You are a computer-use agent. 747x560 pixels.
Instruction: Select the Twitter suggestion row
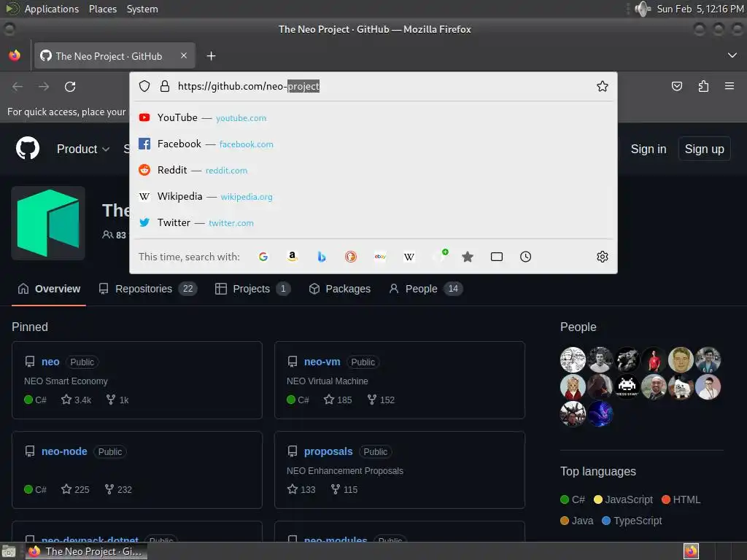click(x=373, y=222)
